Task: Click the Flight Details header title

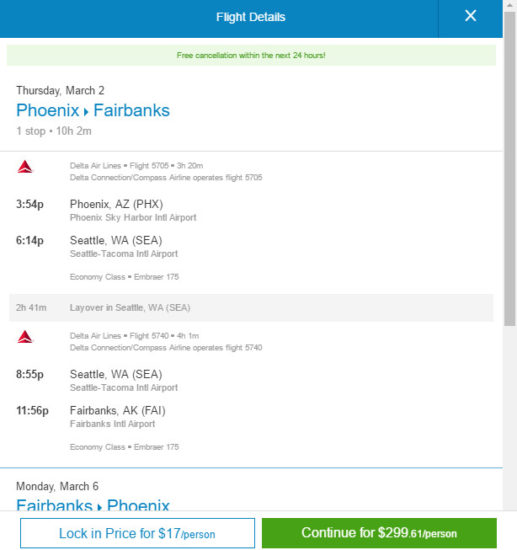Action: point(251,17)
